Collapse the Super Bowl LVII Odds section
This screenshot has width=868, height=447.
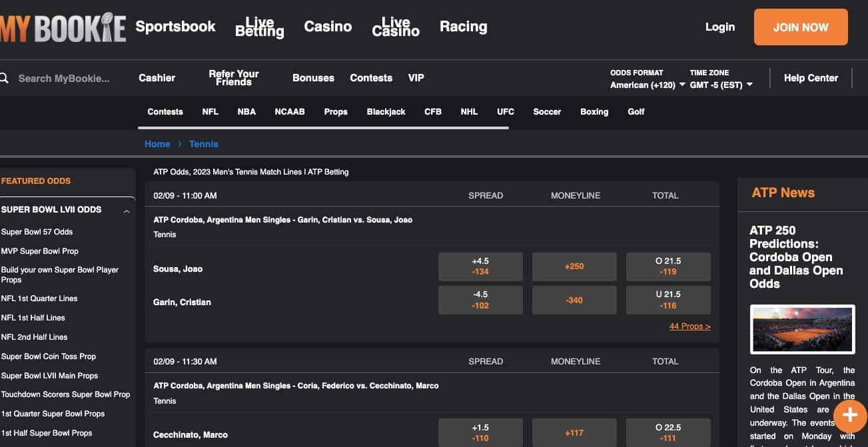coord(127,211)
